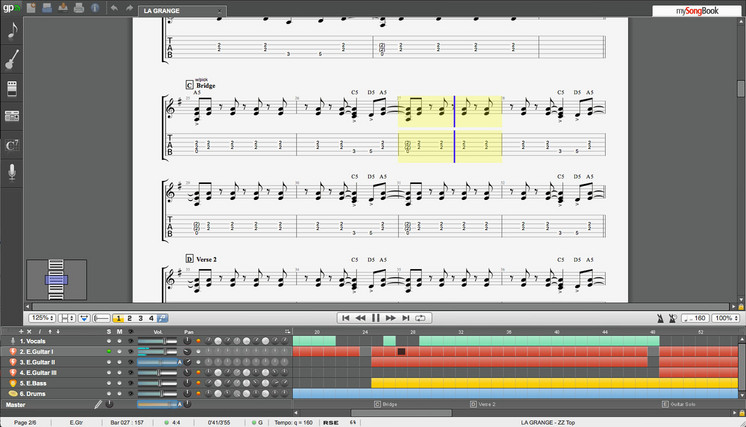The height and width of the screenshot is (427, 746).
Task: Select voice 4 button
Action: [x=151, y=318]
